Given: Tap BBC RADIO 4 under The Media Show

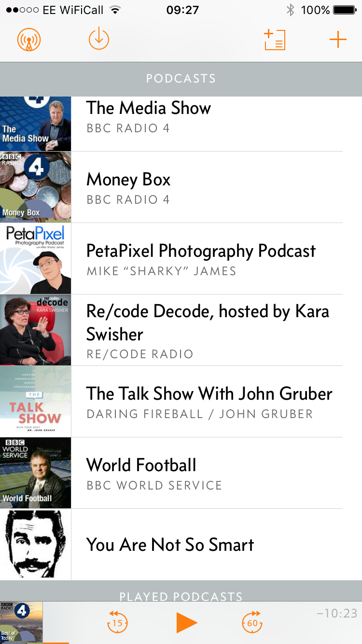Looking at the screenshot, I should point(128,128).
